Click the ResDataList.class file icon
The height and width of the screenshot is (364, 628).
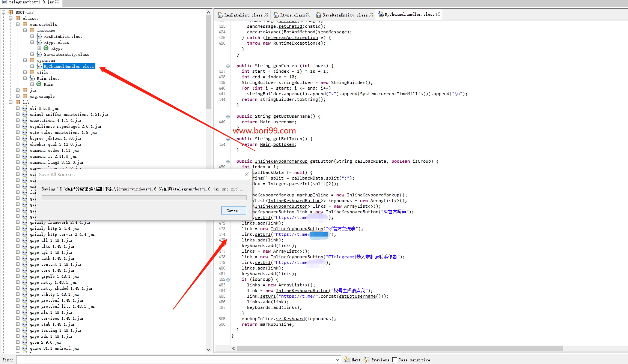(39, 36)
